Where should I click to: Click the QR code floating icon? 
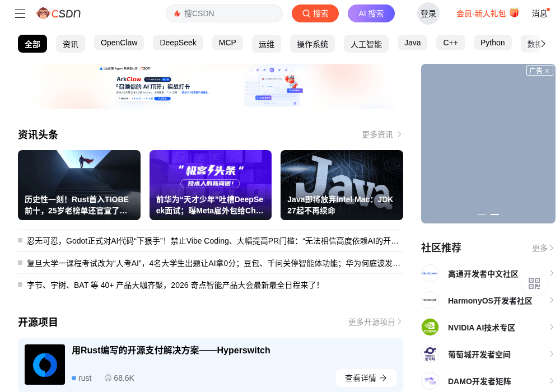(x=534, y=283)
